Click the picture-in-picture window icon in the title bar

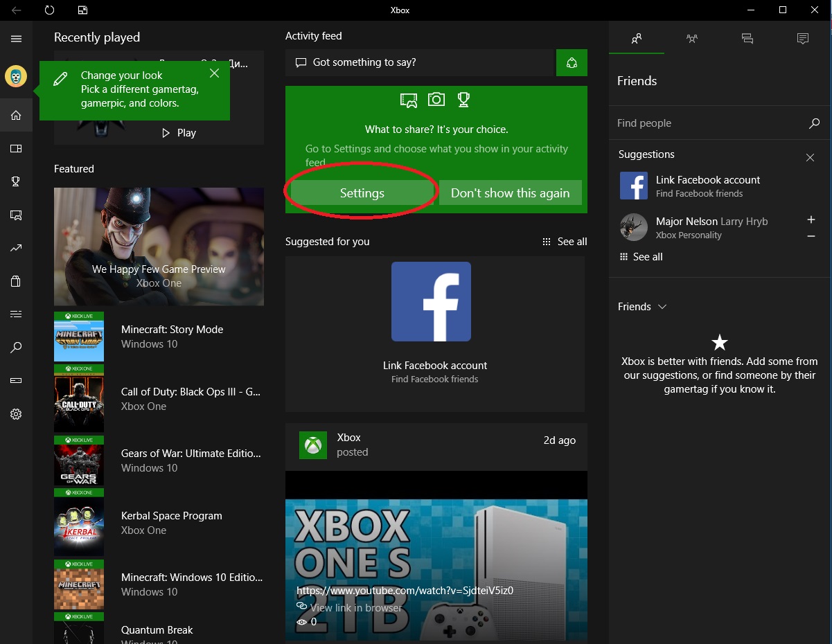tap(82, 10)
